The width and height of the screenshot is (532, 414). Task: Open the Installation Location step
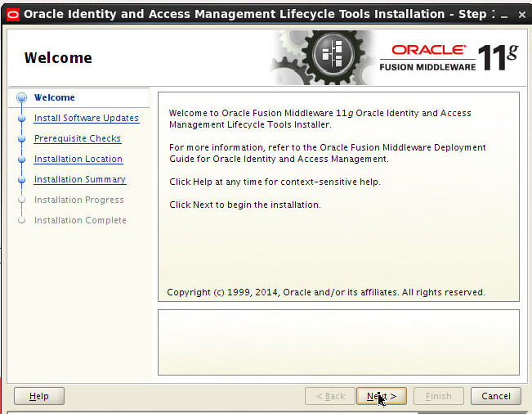click(x=78, y=159)
